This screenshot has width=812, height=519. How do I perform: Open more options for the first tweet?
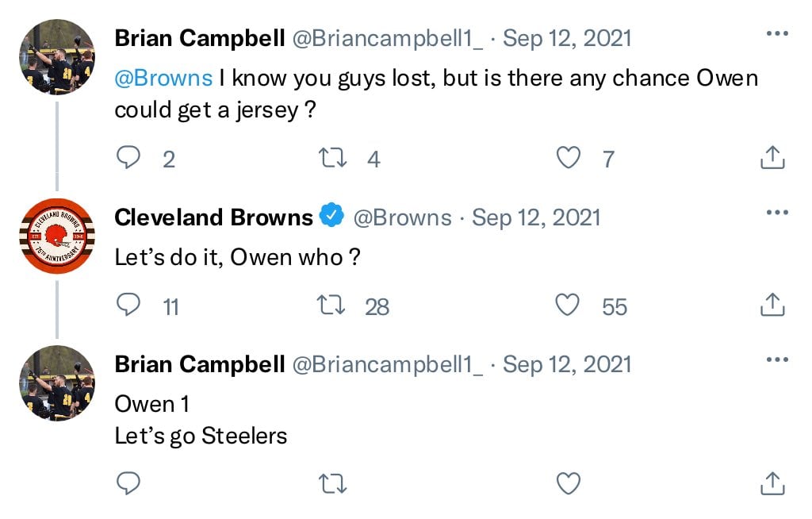[x=777, y=33]
